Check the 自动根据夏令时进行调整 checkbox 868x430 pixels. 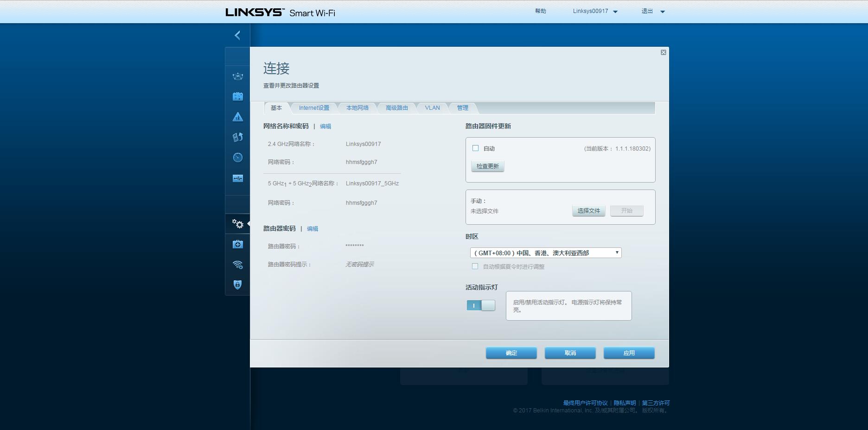point(475,266)
